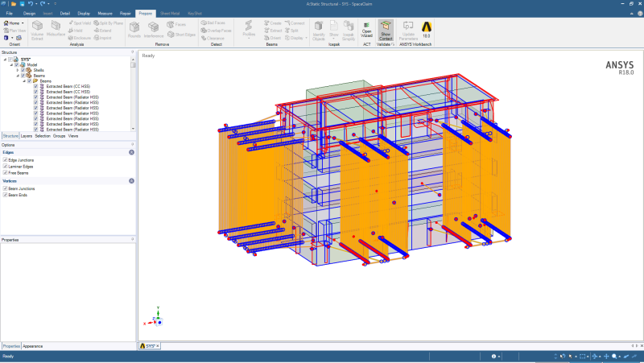The image size is (644, 363).
Task: Click the Beams Orient button
Action: click(x=273, y=38)
